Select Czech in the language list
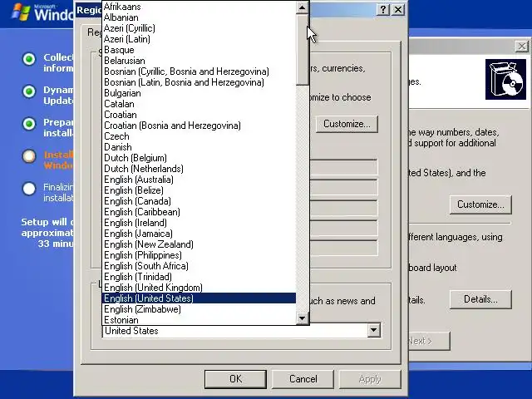532x399 pixels. tap(199, 136)
